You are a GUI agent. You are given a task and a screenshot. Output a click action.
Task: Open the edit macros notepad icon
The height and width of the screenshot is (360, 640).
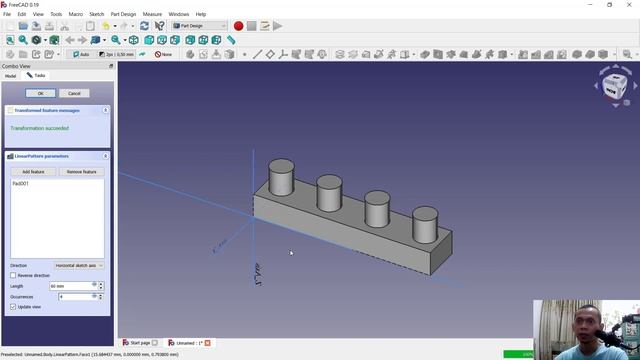[x=264, y=26]
